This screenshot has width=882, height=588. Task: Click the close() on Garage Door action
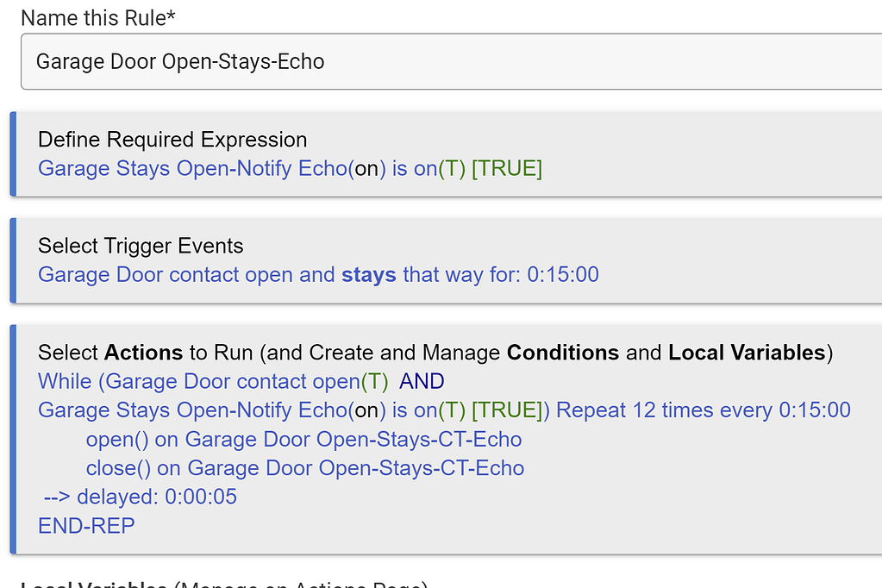tap(305, 467)
